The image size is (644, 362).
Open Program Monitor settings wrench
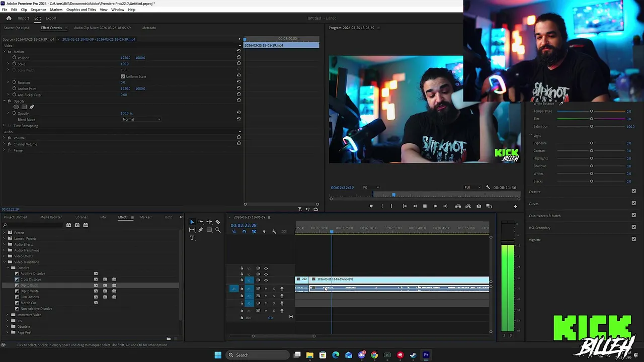[488, 188]
